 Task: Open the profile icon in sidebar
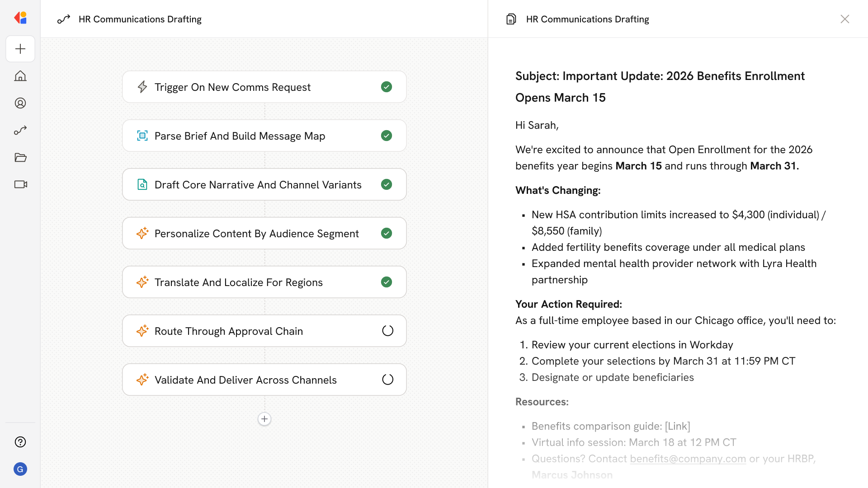20,103
